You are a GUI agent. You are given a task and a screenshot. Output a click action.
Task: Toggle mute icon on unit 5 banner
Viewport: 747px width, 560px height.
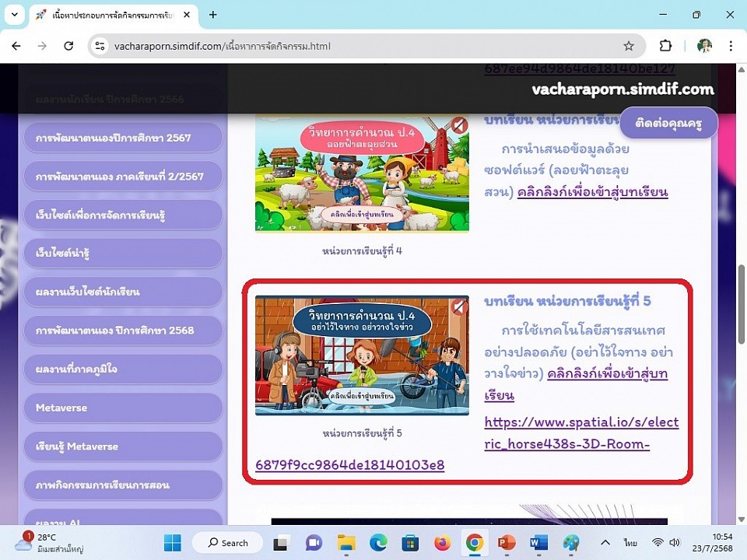click(460, 307)
